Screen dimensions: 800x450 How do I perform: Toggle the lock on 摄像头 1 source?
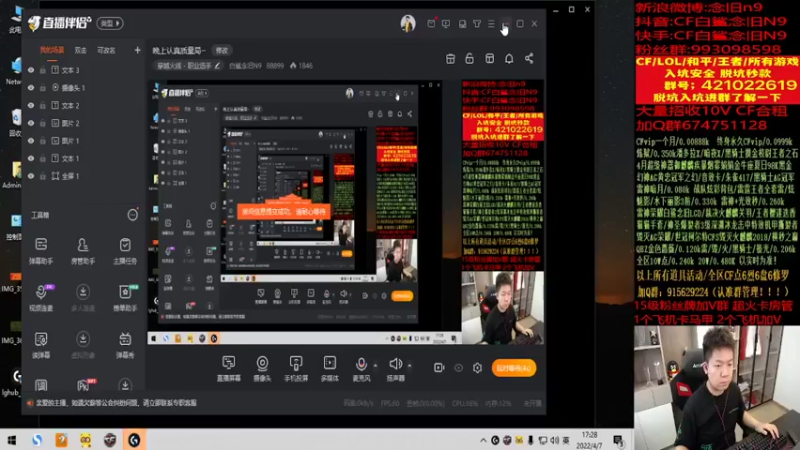pyautogui.click(x=43, y=88)
